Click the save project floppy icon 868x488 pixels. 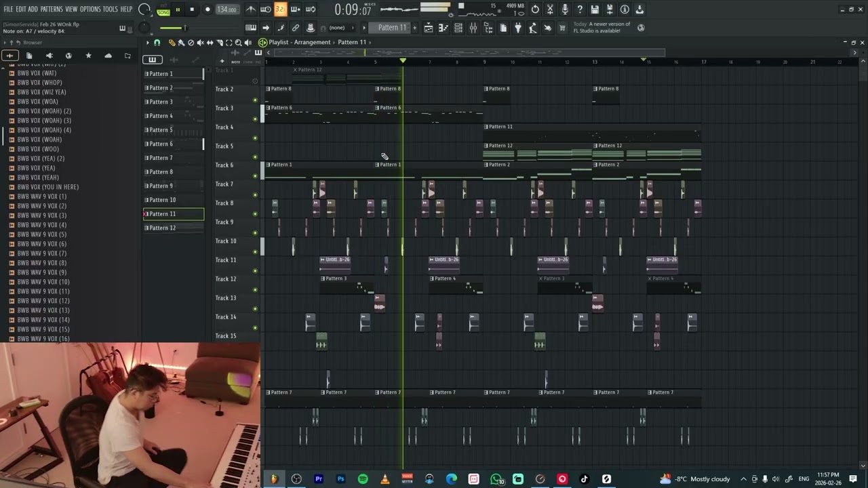[x=595, y=9]
